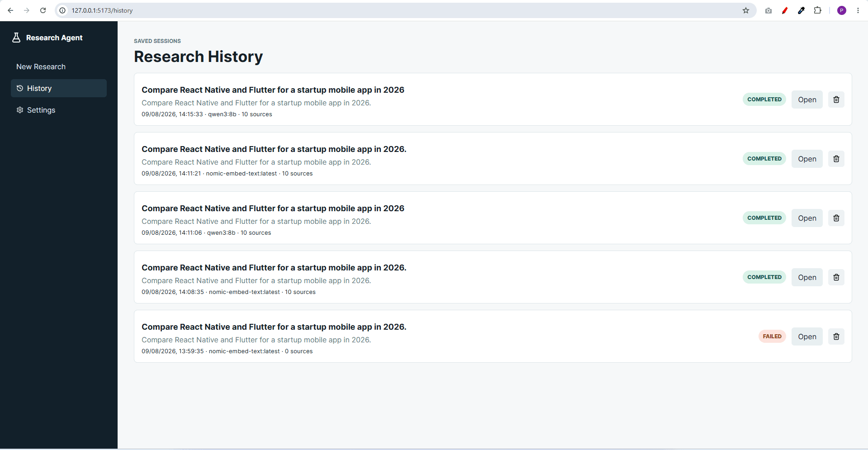Open the failed 13:59:35 session
Viewport: 868px width, 450px height.
(807, 336)
